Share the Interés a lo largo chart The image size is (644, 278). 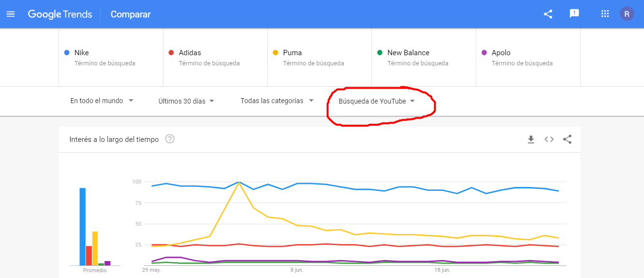(567, 139)
